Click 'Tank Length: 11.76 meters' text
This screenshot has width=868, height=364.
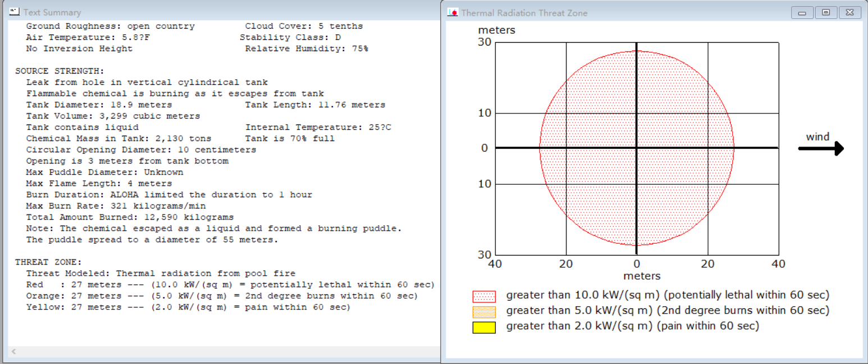coord(315,105)
